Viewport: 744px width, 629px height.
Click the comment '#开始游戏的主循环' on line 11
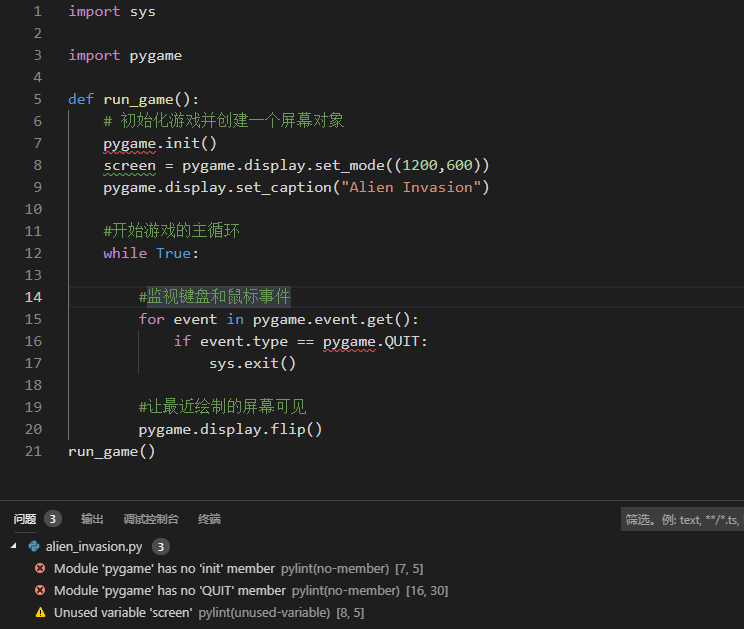tap(171, 231)
